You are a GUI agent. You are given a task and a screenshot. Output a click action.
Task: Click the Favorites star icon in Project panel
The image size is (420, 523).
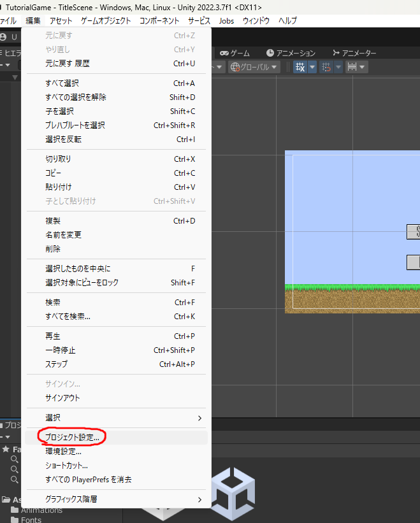coord(6,449)
